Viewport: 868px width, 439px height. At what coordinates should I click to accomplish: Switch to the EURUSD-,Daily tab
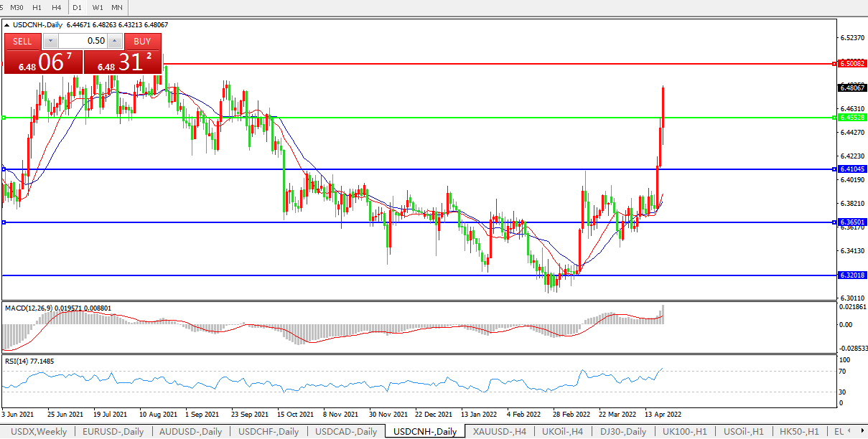[x=113, y=431]
